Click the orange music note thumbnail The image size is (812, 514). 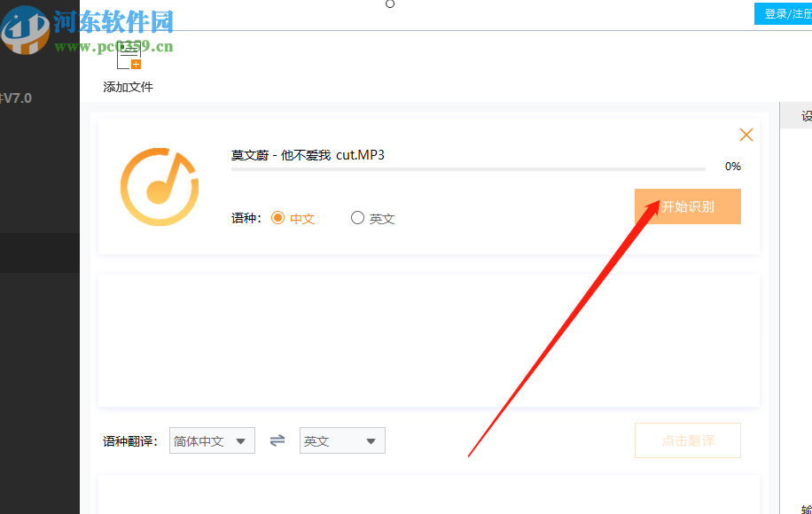[x=160, y=187]
